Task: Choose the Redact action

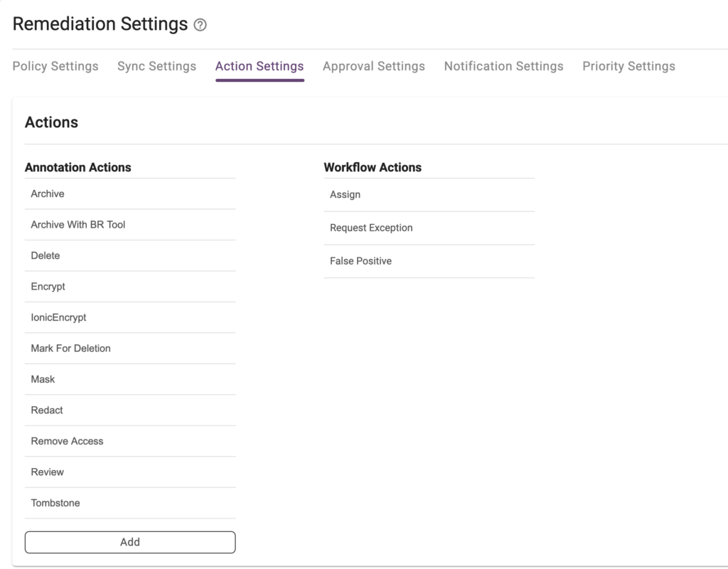Action: click(130, 410)
